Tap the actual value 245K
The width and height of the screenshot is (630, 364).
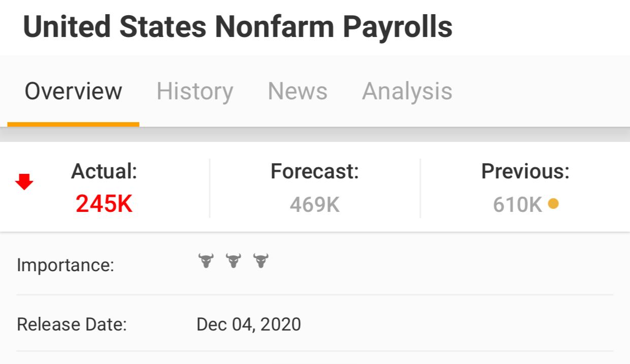click(x=104, y=204)
